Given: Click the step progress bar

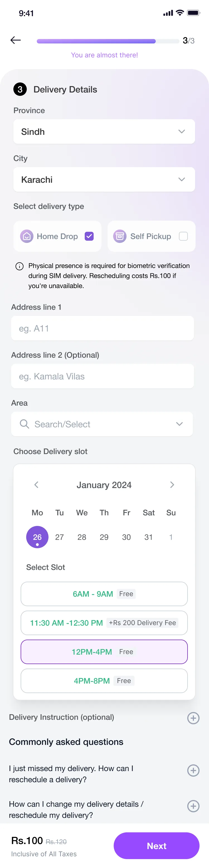Looking at the screenshot, I should point(108,41).
